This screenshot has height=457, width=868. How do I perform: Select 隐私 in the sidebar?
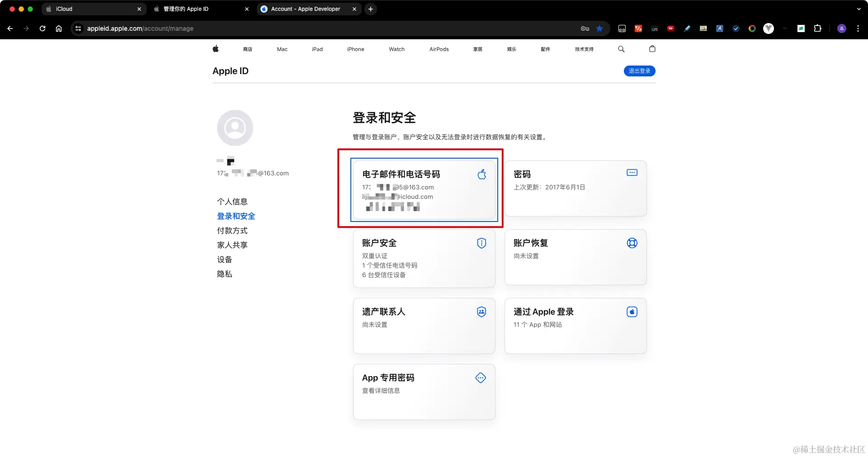point(225,274)
